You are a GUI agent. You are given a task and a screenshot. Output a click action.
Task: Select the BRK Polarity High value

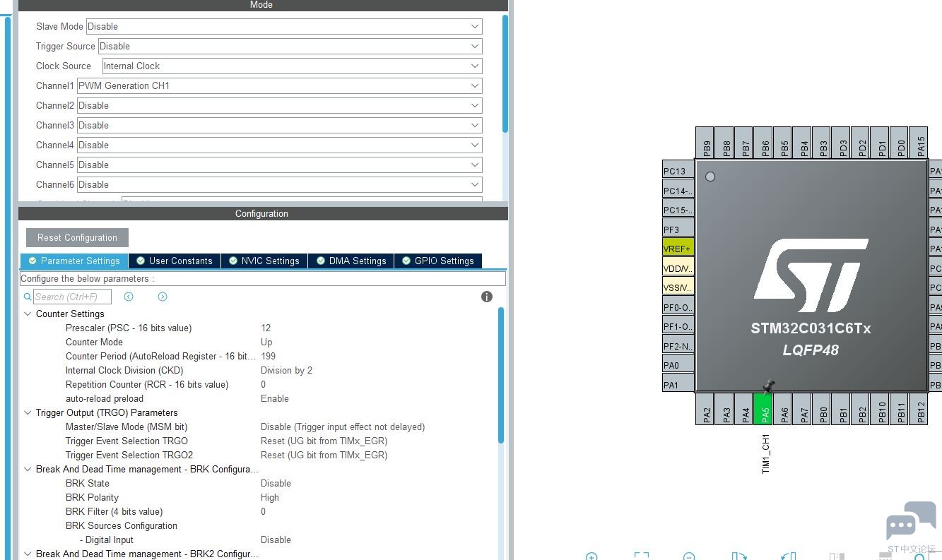point(270,497)
